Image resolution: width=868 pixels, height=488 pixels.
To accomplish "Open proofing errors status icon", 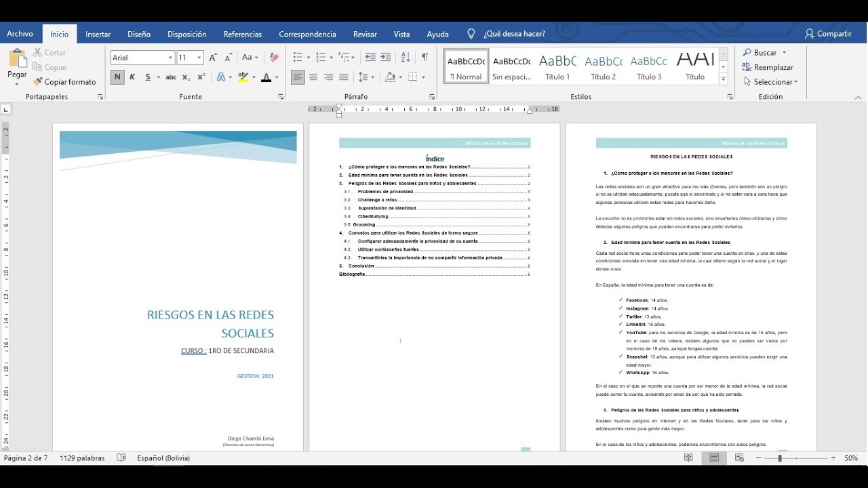I will click(x=121, y=458).
